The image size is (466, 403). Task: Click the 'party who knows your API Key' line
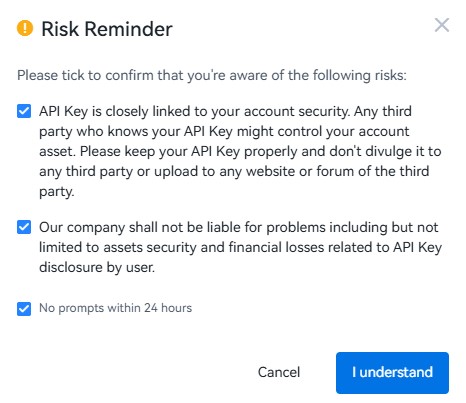(224, 131)
